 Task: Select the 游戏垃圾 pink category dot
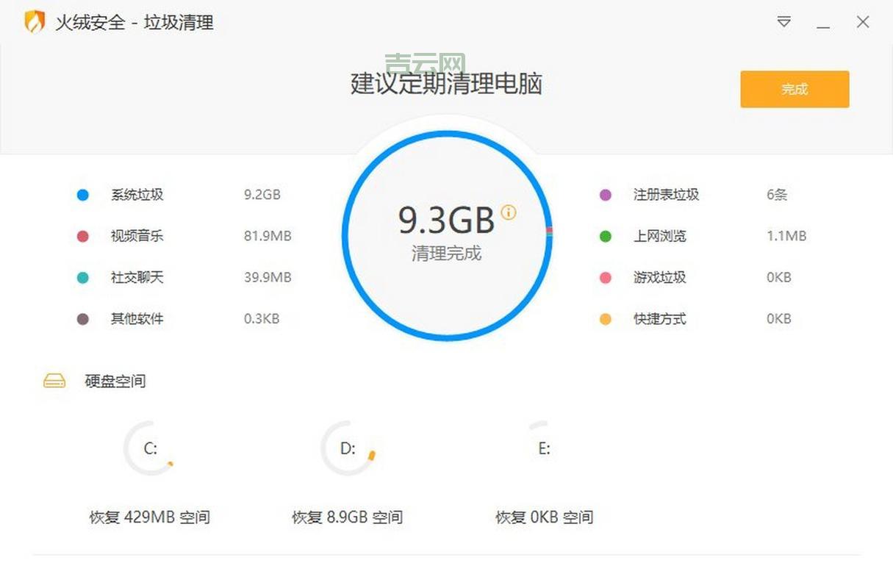pyautogui.click(x=604, y=278)
